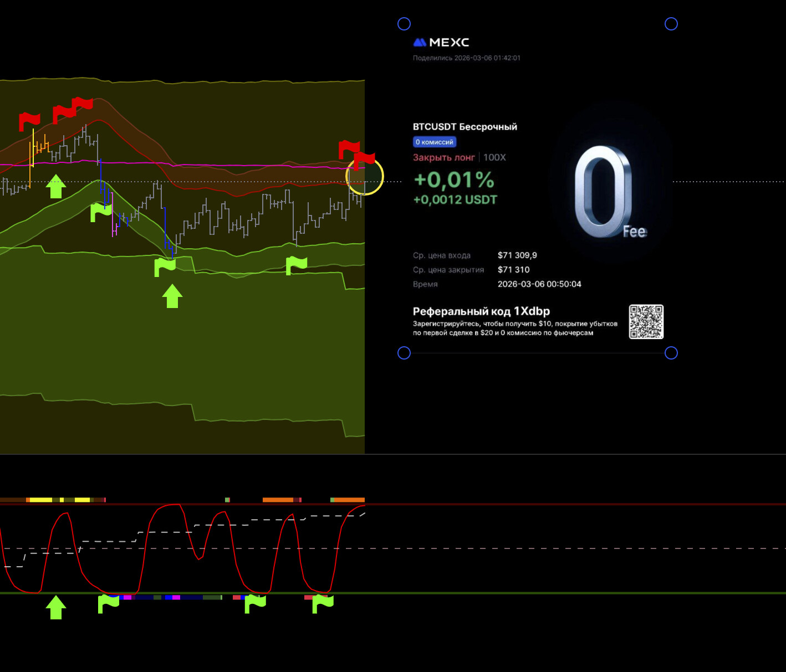Viewport: 786px width, 672px height.
Task: Click the bottom-left blue resize handle
Action: 404,353
